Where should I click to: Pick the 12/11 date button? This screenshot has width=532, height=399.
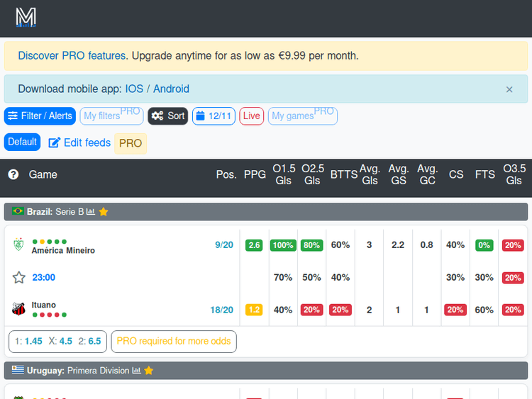pyautogui.click(x=214, y=116)
